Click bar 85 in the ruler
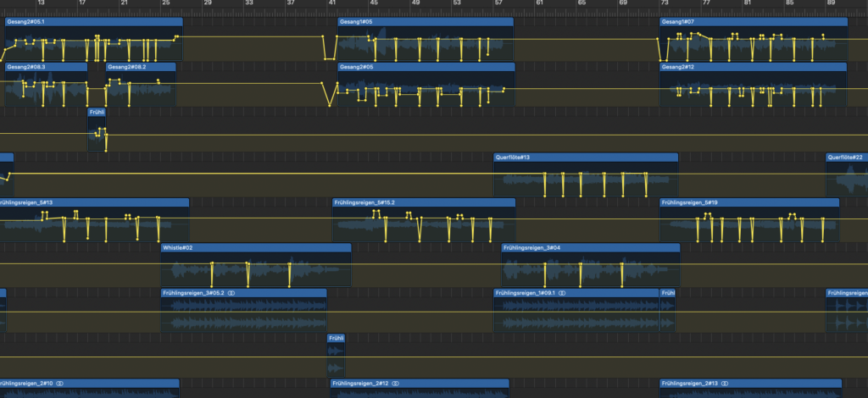This screenshot has height=398, width=868. click(x=790, y=3)
